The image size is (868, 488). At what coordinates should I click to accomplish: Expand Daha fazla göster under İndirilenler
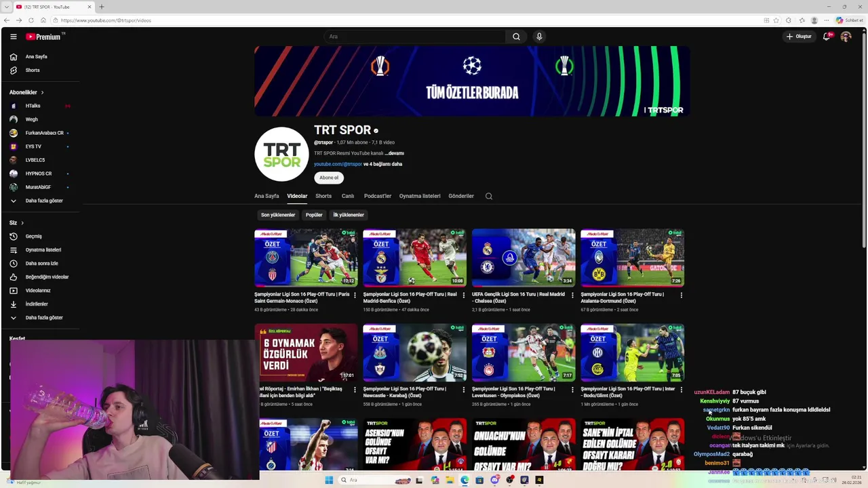pyautogui.click(x=44, y=317)
